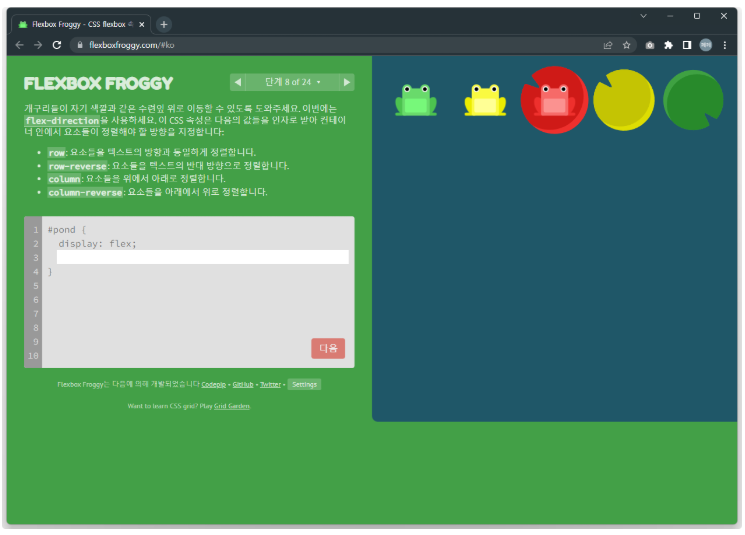Click the yellow frog
745x535 pixels.
pyautogui.click(x=485, y=100)
